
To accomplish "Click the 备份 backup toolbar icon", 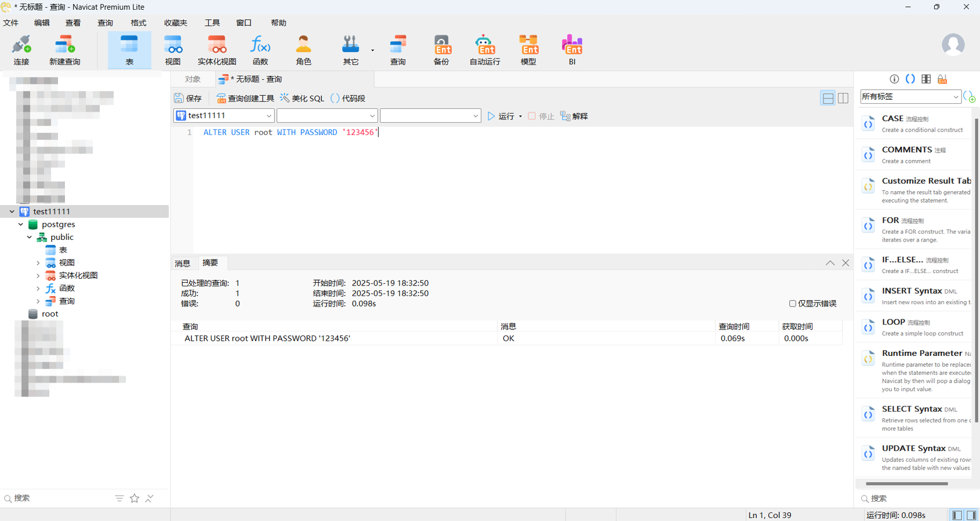I will (x=441, y=50).
